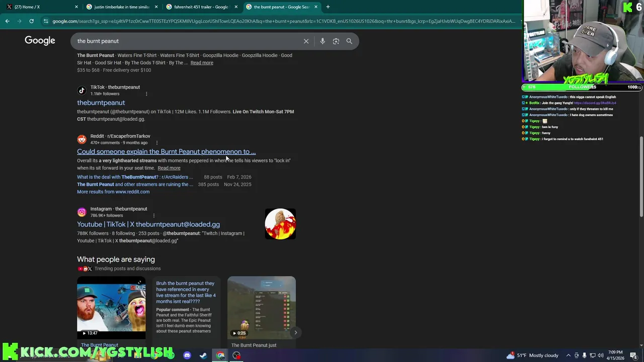Open more options for the Reddit result

(156, 143)
